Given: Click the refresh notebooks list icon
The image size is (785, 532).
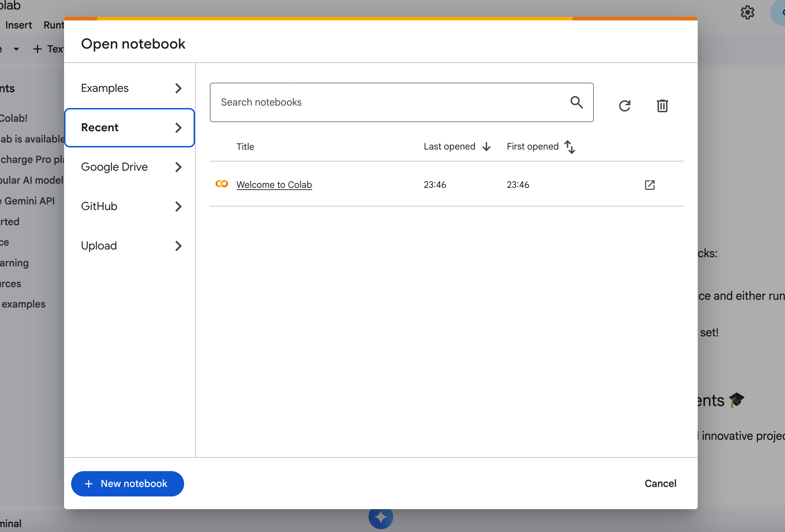Looking at the screenshot, I should pos(624,106).
